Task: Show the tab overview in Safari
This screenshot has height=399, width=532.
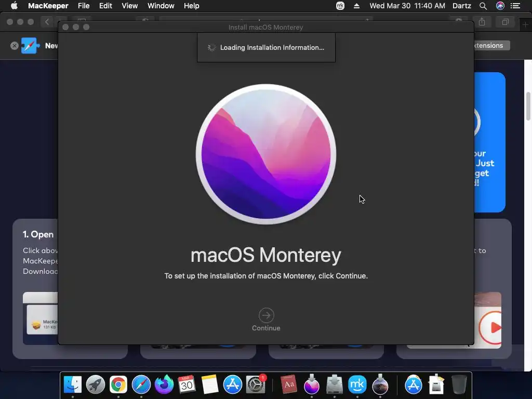Action: tap(505, 22)
